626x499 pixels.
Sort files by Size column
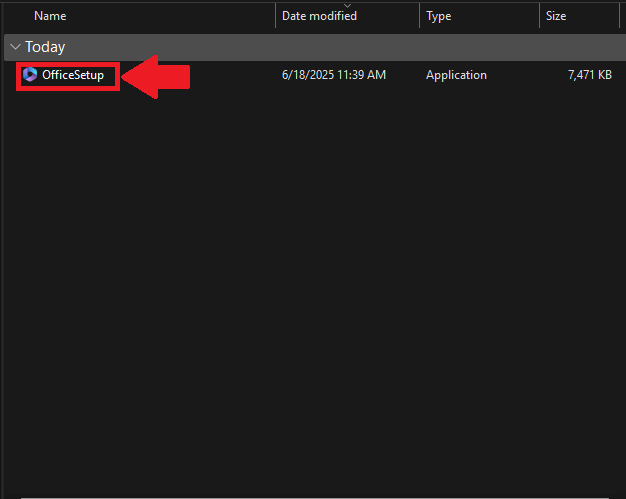[x=556, y=16]
